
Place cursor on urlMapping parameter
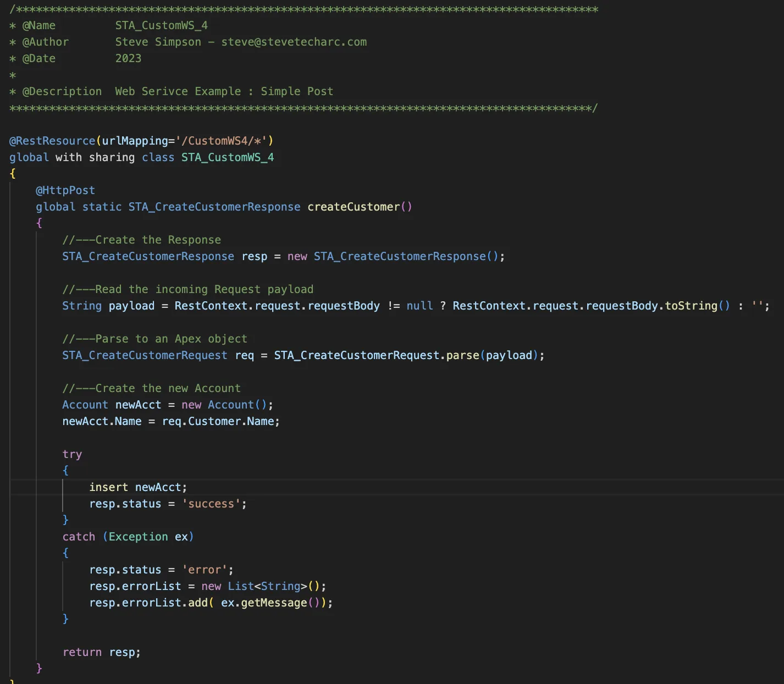click(x=135, y=141)
